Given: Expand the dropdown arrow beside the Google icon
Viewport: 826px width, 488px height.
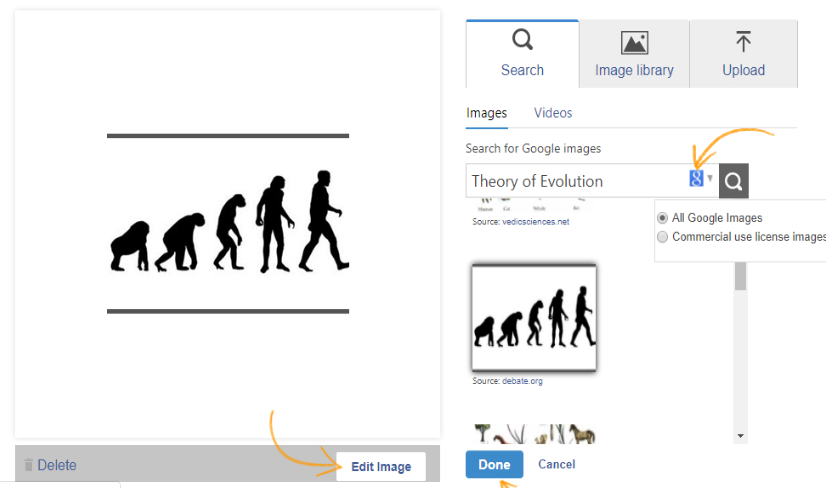Looking at the screenshot, I should tap(710, 180).
